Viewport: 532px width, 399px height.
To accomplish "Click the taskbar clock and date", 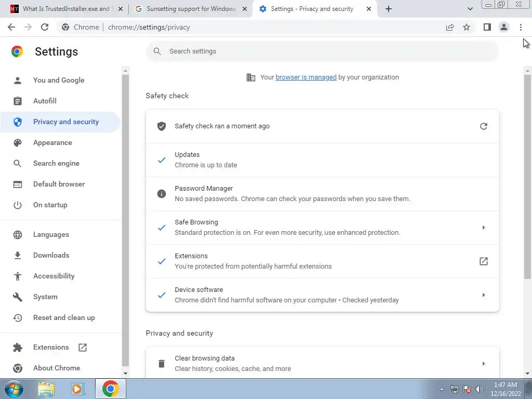I will [x=506, y=389].
